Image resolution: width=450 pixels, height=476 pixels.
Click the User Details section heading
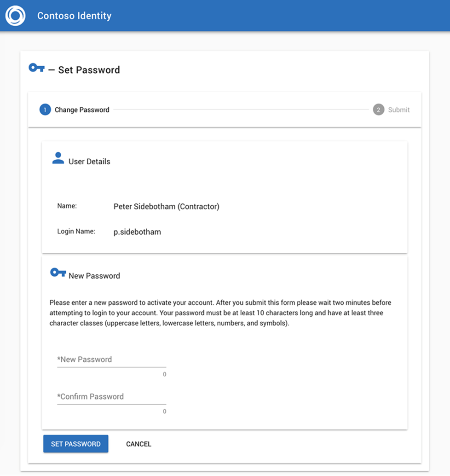click(89, 162)
